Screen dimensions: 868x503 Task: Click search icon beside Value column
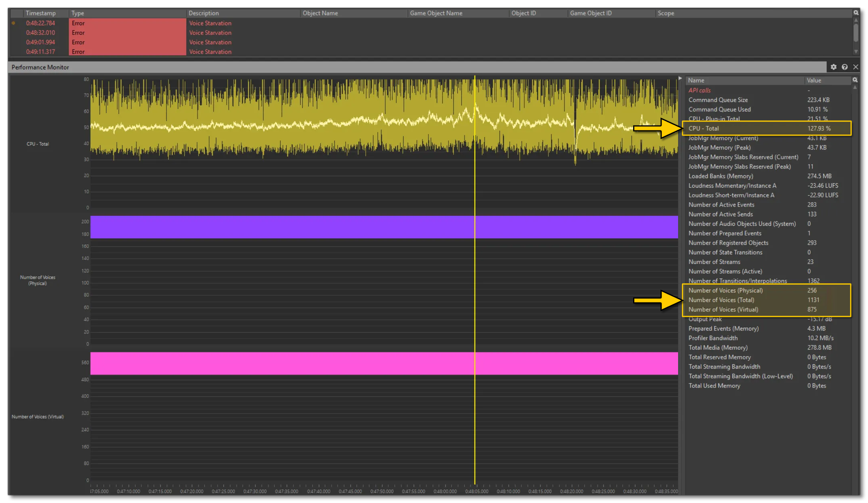(x=855, y=80)
